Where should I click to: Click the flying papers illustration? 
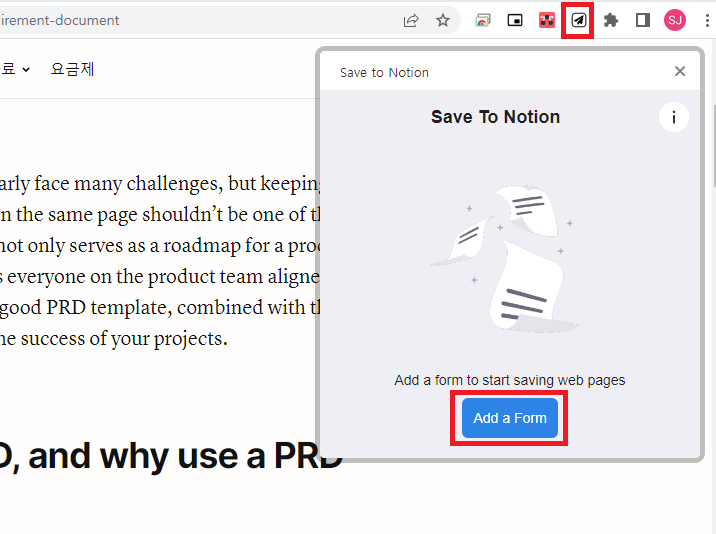click(505, 259)
